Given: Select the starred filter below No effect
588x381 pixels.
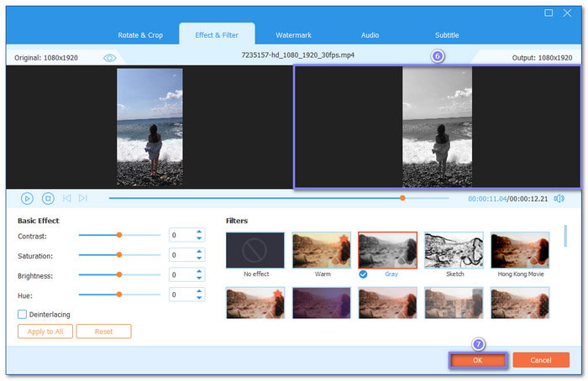Looking at the screenshot, I should coord(255,303).
